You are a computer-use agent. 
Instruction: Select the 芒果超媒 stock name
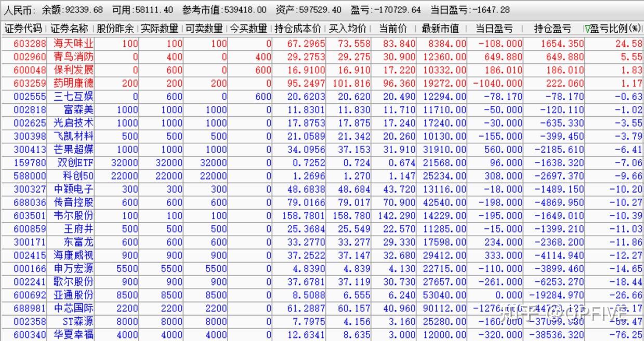point(74,149)
